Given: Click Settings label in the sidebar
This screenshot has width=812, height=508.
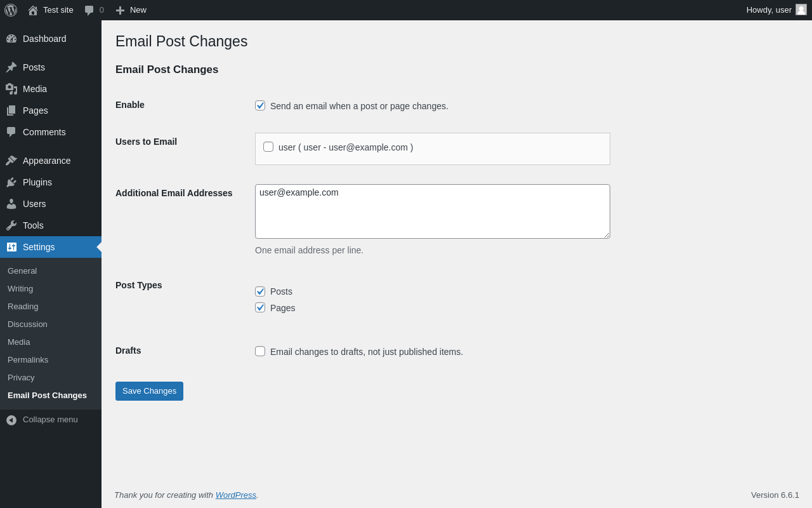Looking at the screenshot, I should pyautogui.click(x=39, y=247).
